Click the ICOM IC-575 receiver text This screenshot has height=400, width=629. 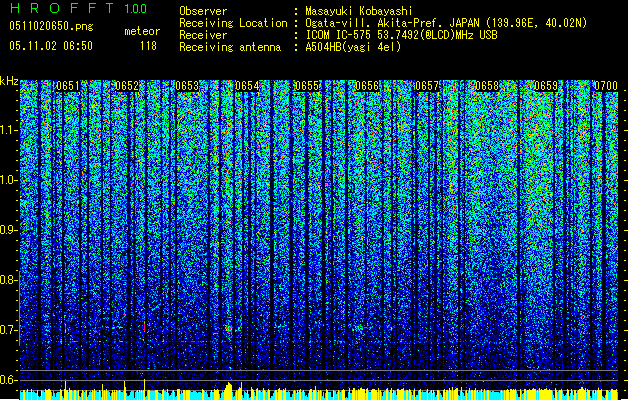pyautogui.click(x=401, y=35)
